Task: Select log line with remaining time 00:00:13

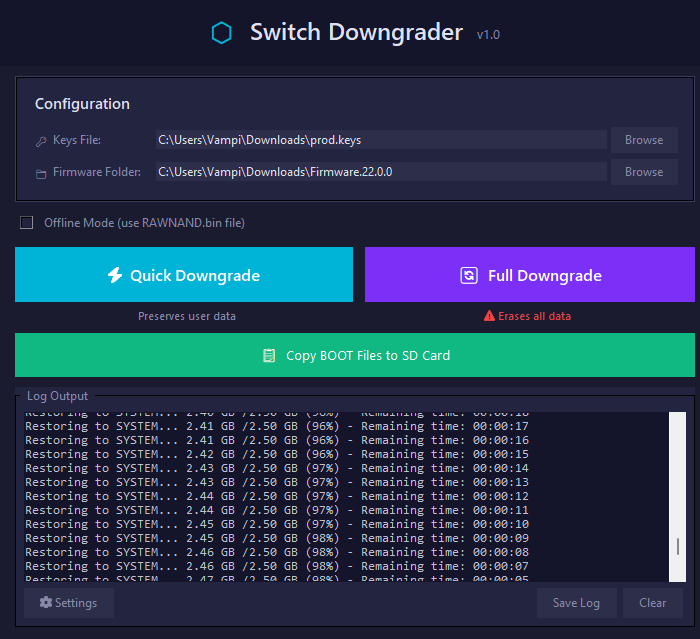Action: point(277,482)
